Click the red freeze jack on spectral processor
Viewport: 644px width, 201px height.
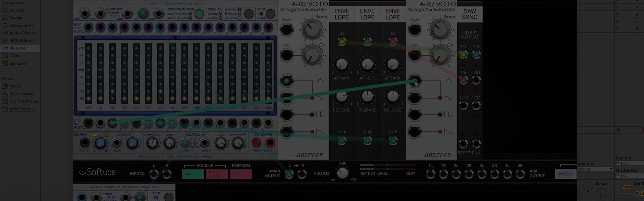click(256, 143)
